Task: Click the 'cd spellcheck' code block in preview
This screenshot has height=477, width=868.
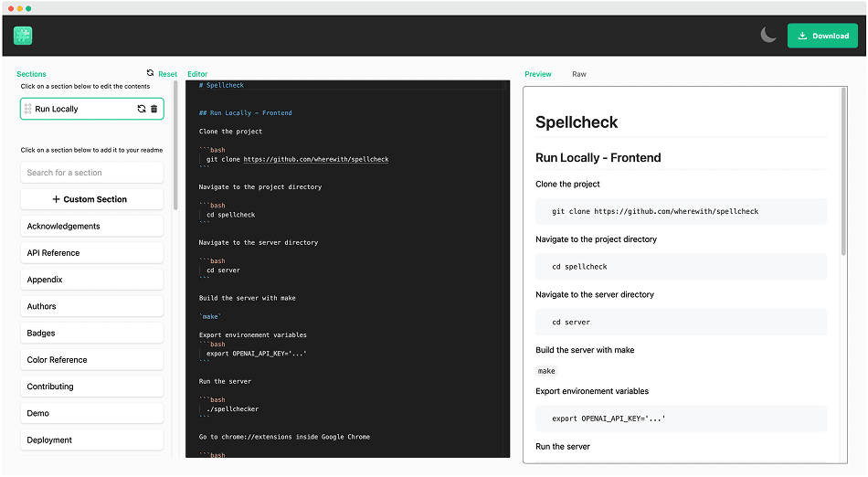Action: click(x=682, y=267)
